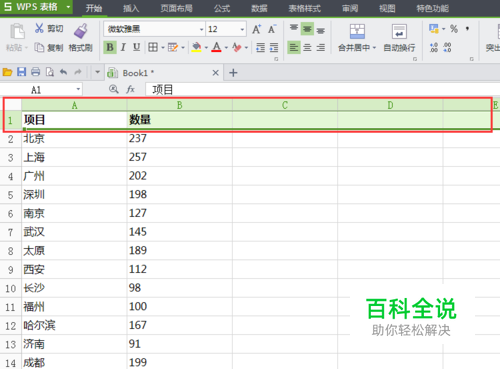Save workbook with the floppy disk icon

22,72
